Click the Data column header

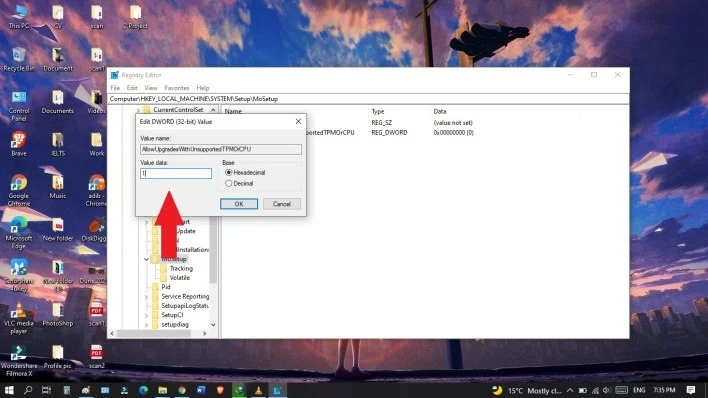[440, 112]
